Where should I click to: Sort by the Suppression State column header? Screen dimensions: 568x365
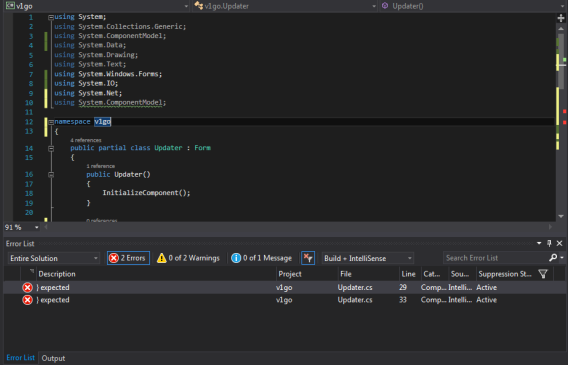click(505, 274)
